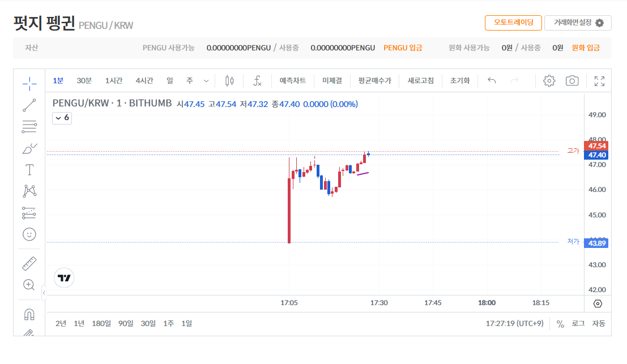Screen dimensions: 627x364
Task: Click 초기화 to reset chart
Action: pos(459,81)
